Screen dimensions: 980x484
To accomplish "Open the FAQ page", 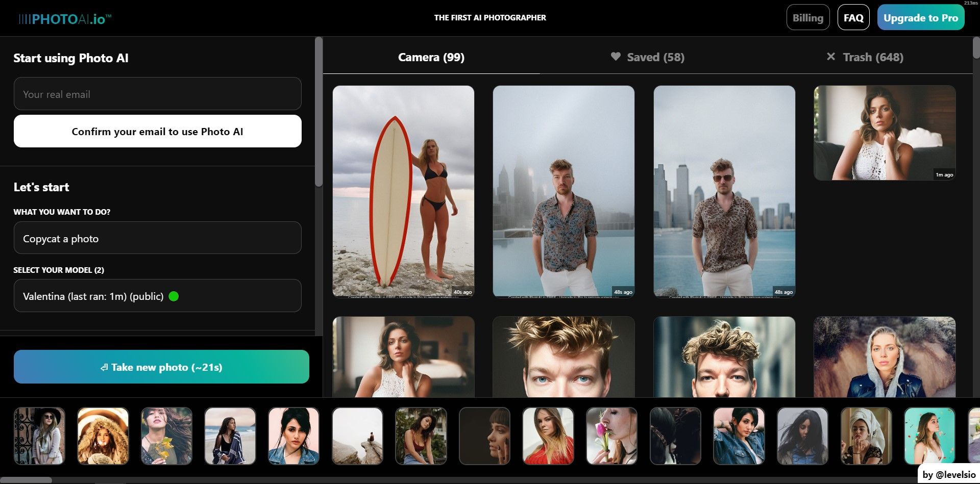I will pos(853,18).
